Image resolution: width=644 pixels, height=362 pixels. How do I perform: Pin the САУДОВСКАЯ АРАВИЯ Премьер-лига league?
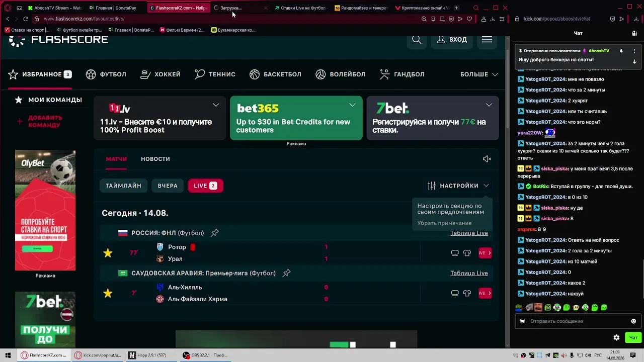[286, 273]
